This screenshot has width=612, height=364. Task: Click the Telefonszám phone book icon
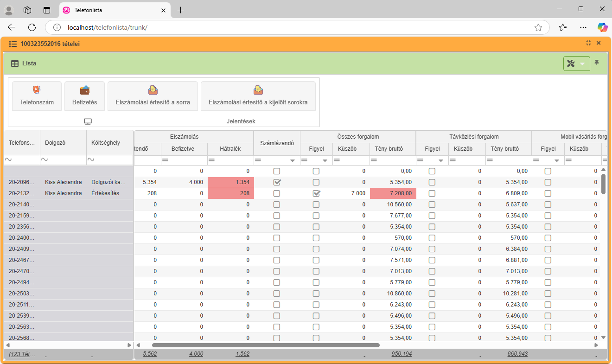[37, 90]
